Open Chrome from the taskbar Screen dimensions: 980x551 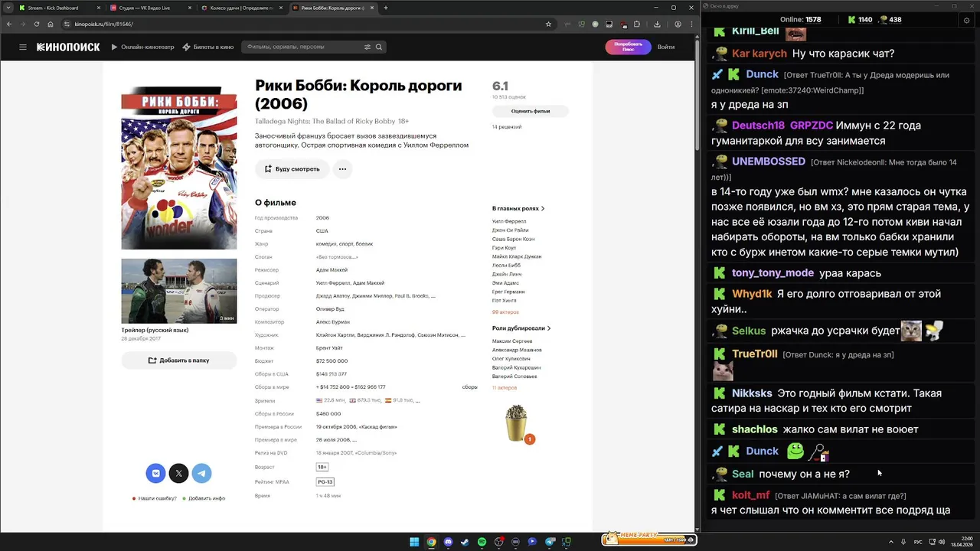(431, 542)
